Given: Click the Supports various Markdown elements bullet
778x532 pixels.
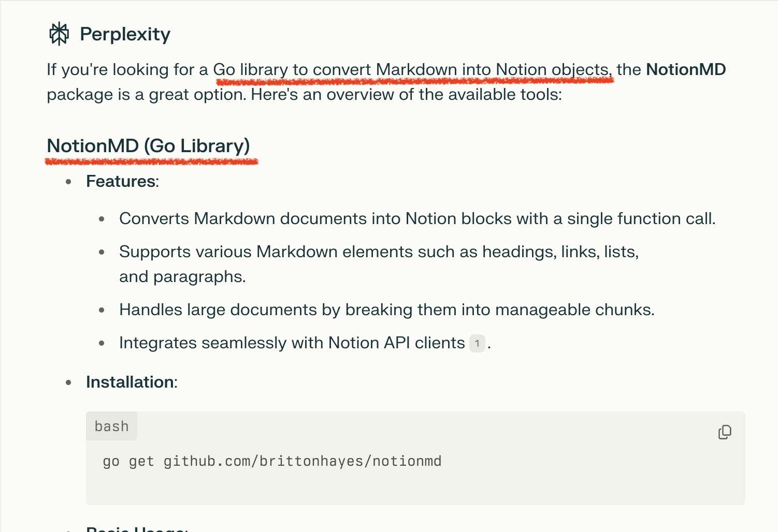Looking at the screenshot, I should [x=378, y=252].
